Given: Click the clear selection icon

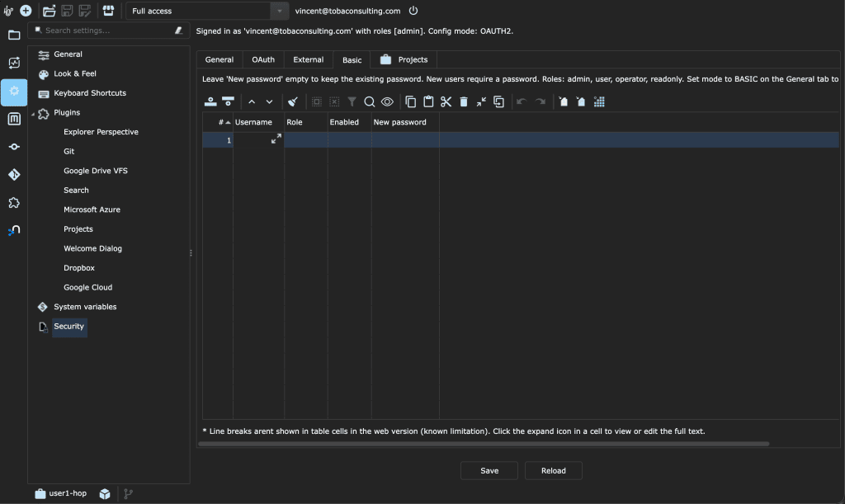Looking at the screenshot, I should [334, 101].
